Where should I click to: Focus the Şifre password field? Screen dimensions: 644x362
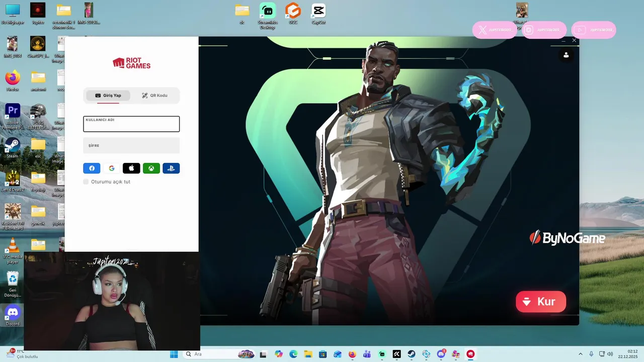(x=131, y=145)
